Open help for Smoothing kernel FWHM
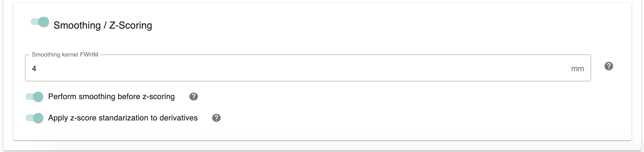Viewport: 644px width, 152px height. coord(608,66)
